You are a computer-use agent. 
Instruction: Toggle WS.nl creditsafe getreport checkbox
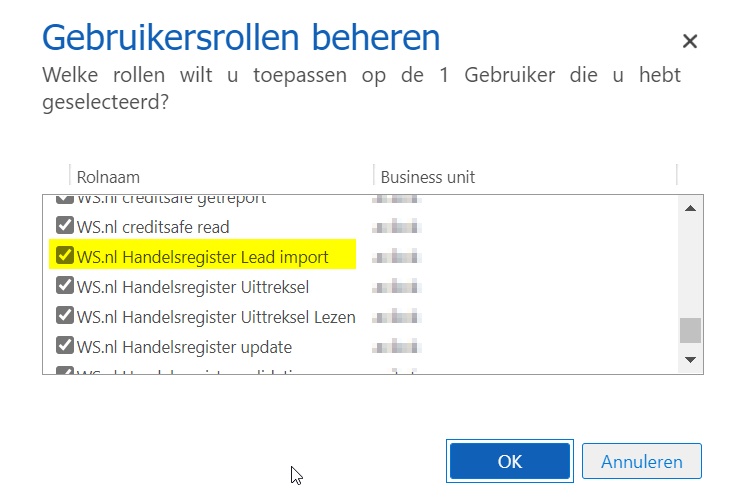tap(65, 199)
